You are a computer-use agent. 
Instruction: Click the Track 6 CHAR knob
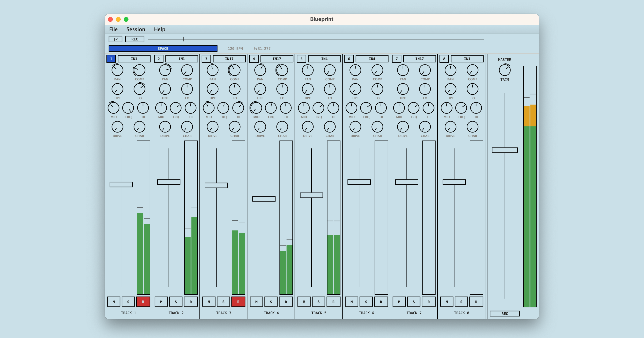pyautogui.click(x=377, y=127)
